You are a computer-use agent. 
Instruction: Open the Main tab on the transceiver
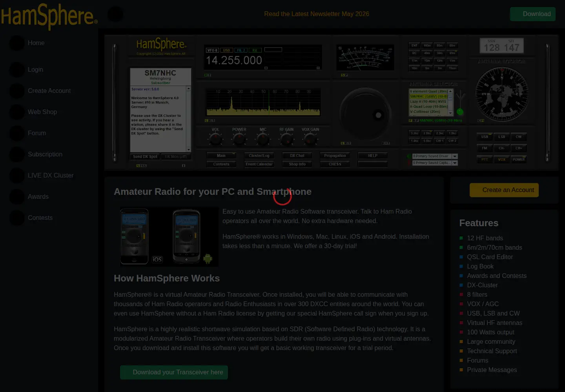tap(221, 156)
